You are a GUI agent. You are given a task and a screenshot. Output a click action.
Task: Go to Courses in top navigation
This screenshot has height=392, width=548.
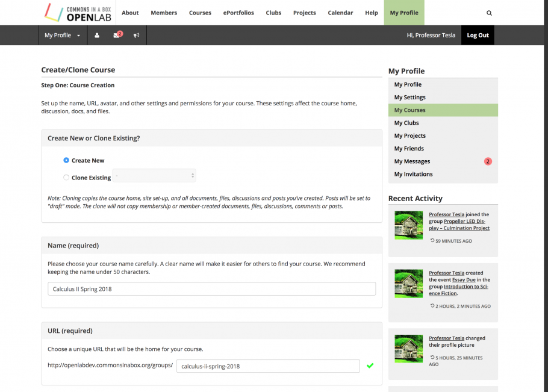(x=200, y=13)
